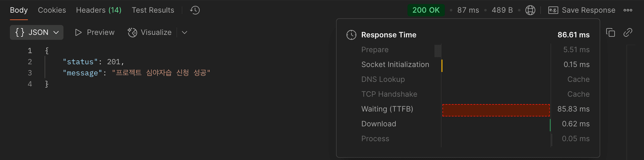Open the Headers (14) tab
This screenshot has width=644, height=160.
[99, 10]
